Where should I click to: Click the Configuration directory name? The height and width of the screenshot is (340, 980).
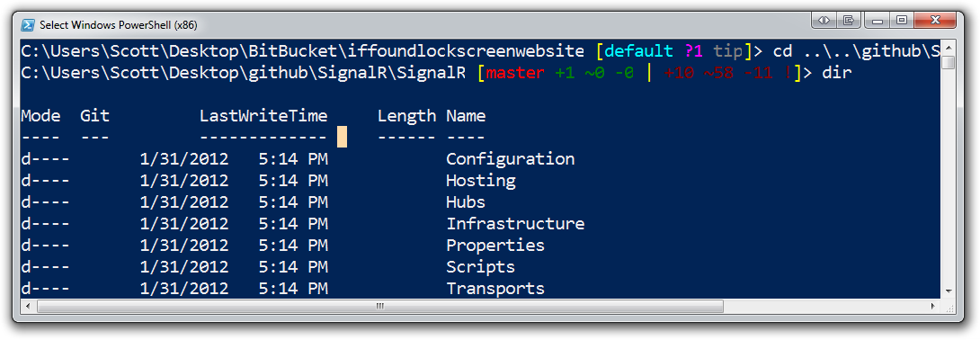click(510, 159)
